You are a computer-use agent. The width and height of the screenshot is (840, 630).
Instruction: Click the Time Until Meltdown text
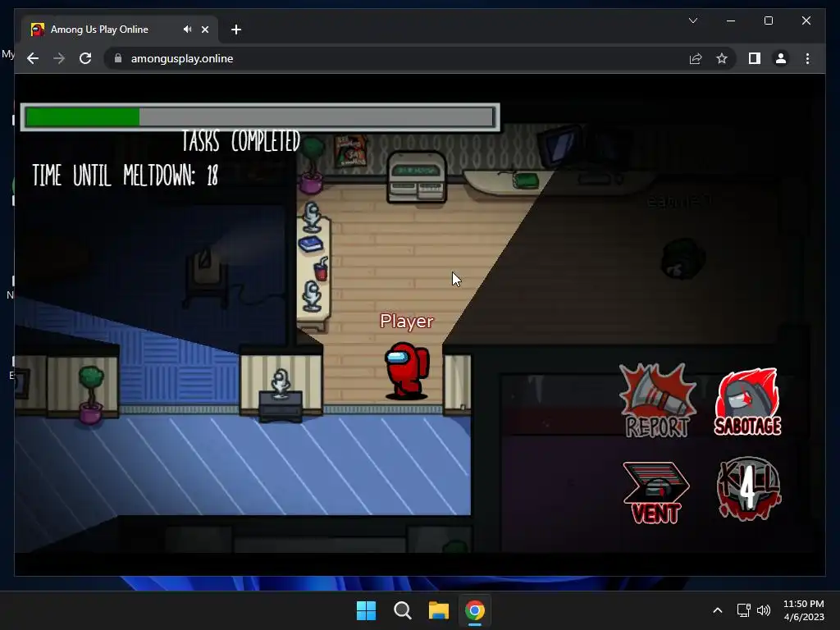point(126,176)
